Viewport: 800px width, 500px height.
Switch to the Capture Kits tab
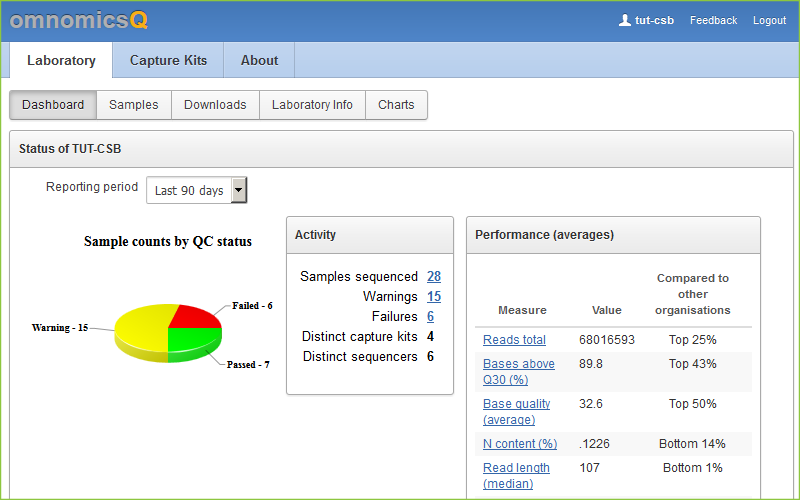(x=168, y=60)
